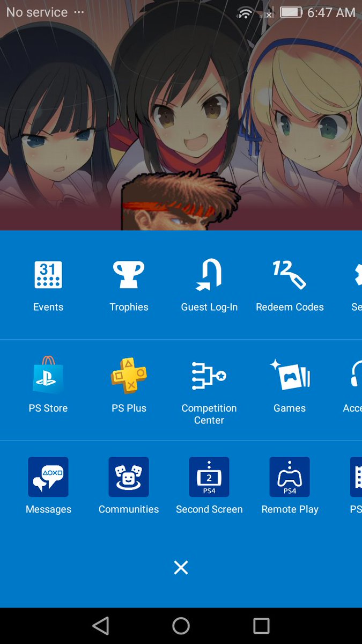The image size is (362, 644).
Task: Tap the Competition Center label text
Action: (209, 414)
